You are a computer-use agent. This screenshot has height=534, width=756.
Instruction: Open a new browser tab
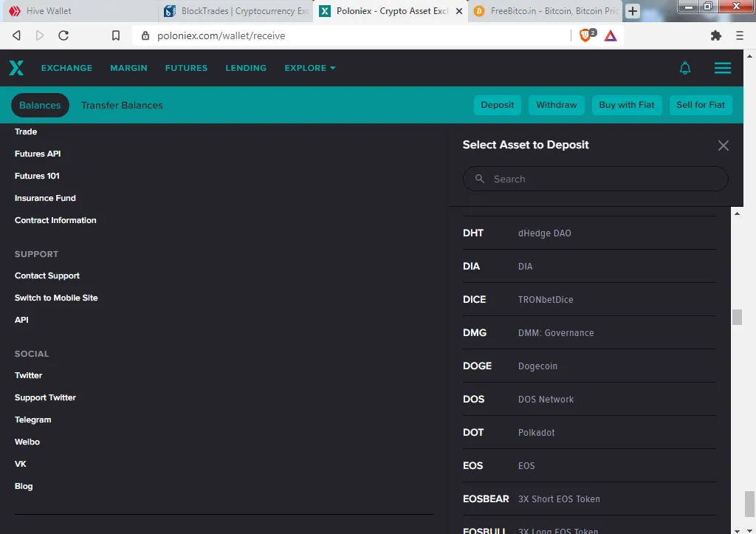point(633,11)
